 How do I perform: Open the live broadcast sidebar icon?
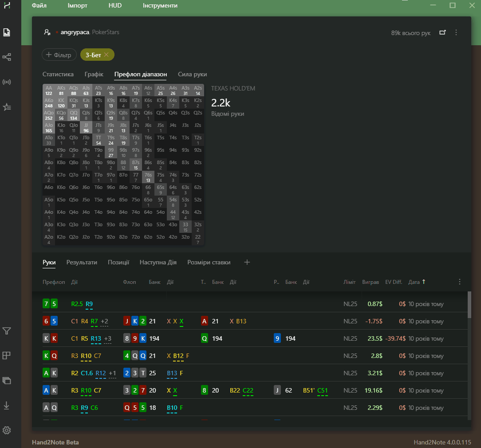pyautogui.click(x=7, y=82)
